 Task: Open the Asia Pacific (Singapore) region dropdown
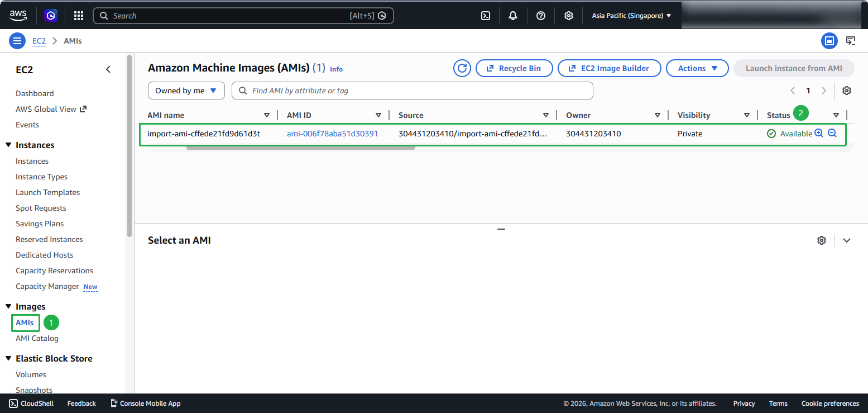click(631, 16)
